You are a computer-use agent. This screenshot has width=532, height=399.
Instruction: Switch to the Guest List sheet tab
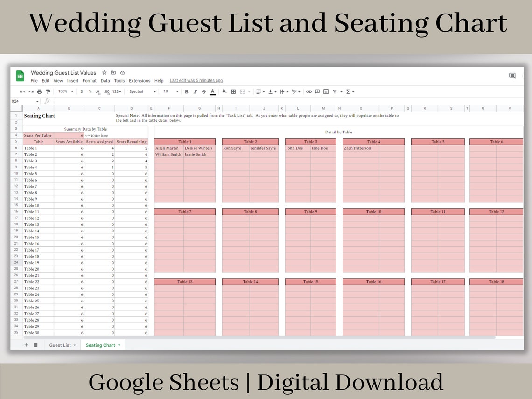coord(60,345)
